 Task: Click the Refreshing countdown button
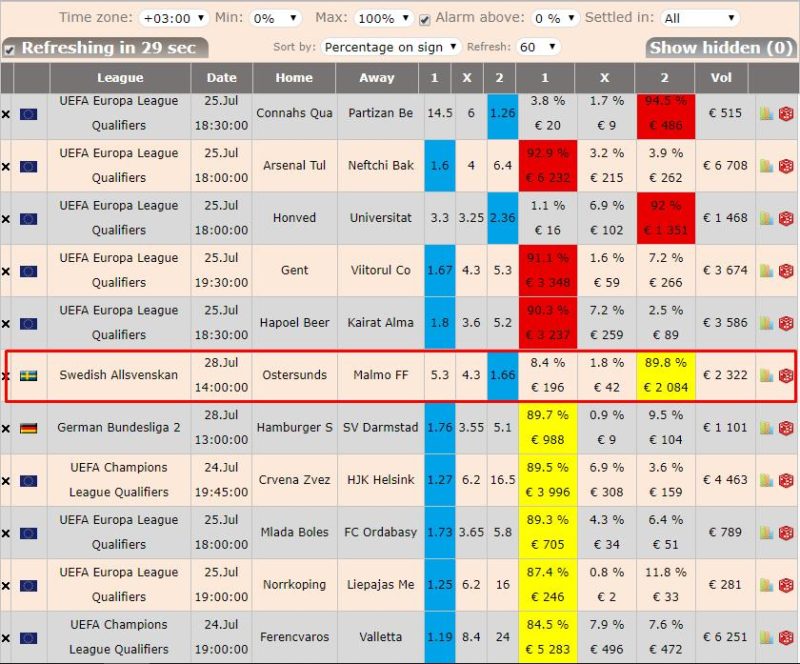click(x=112, y=48)
